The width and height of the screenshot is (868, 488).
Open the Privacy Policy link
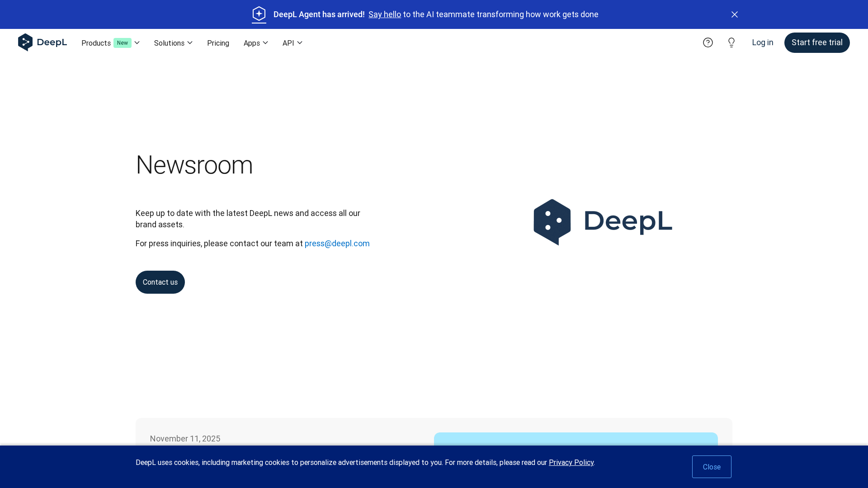(x=571, y=462)
